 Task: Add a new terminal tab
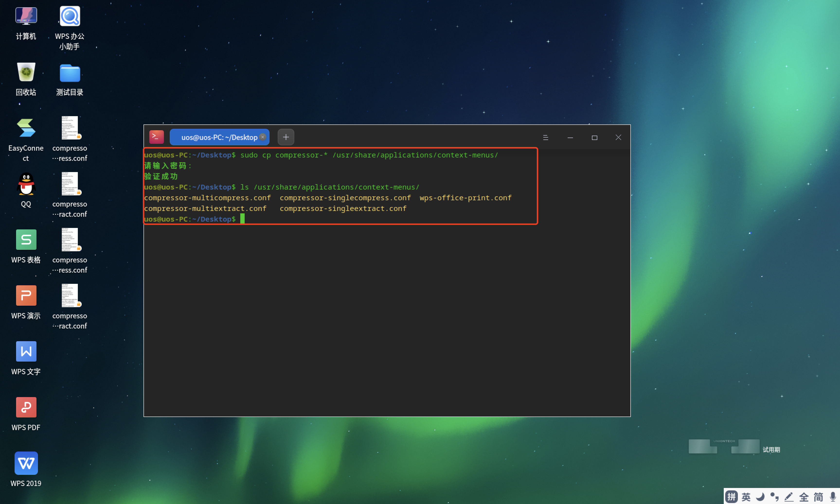click(286, 137)
